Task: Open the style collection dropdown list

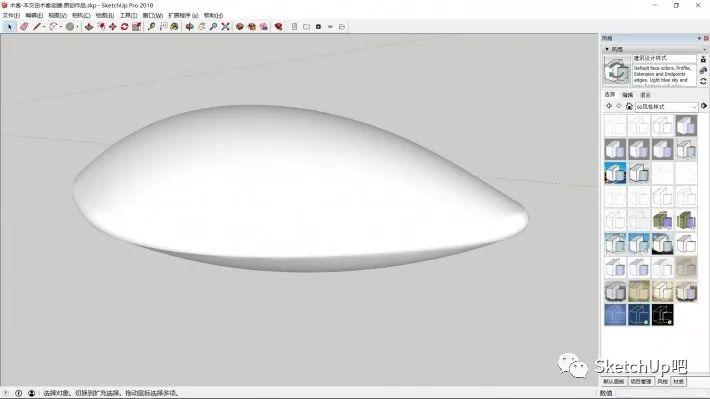Action: pos(666,106)
